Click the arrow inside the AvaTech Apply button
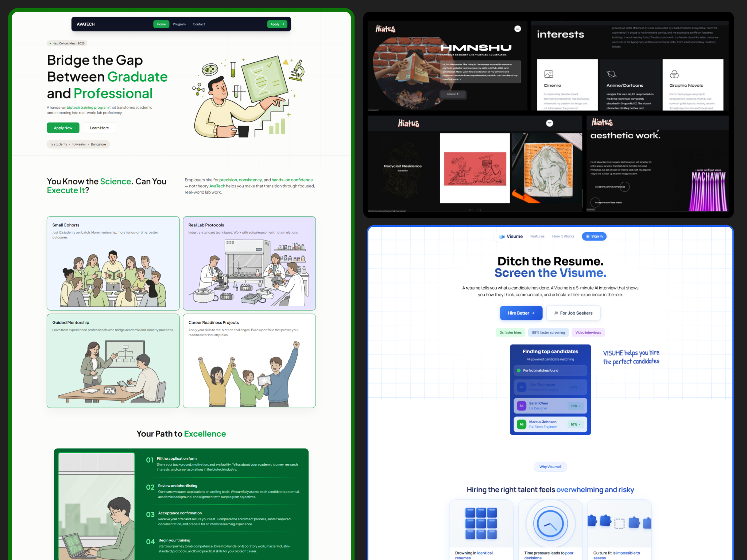 pos(283,24)
